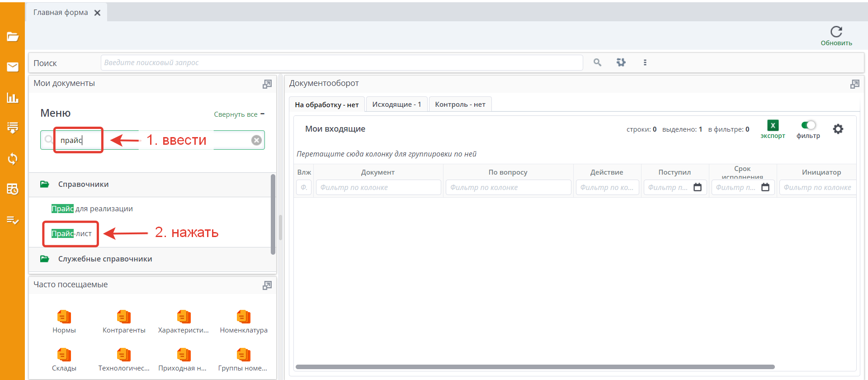Open the Контрагенты shortcut icon
The width and height of the screenshot is (868, 380).
point(123,317)
